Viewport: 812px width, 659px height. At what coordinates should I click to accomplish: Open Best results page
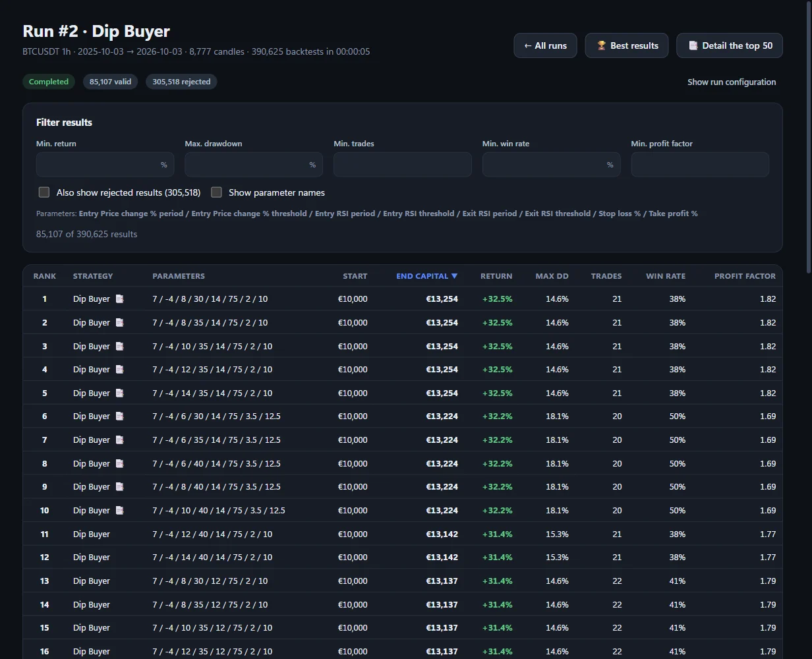627,45
